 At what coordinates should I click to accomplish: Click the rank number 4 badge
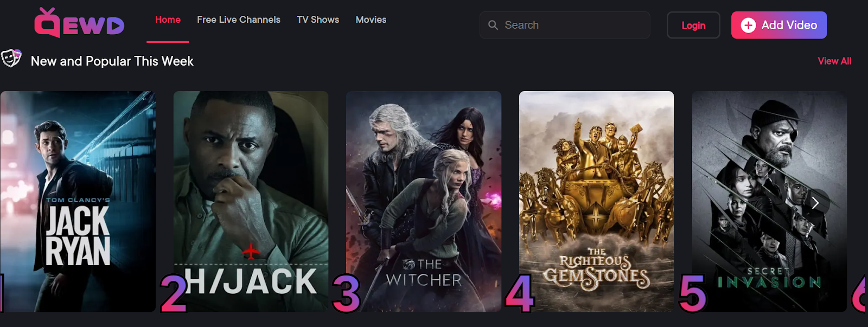520,293
